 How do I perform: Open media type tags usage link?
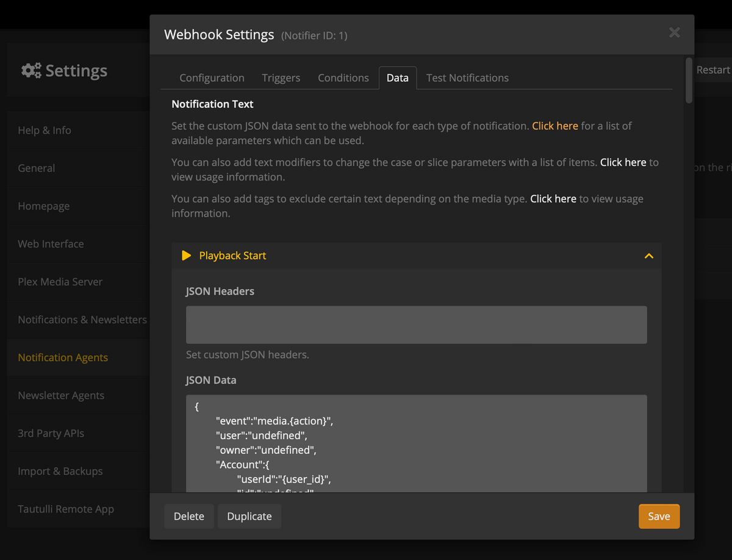(x=553, y=199)
